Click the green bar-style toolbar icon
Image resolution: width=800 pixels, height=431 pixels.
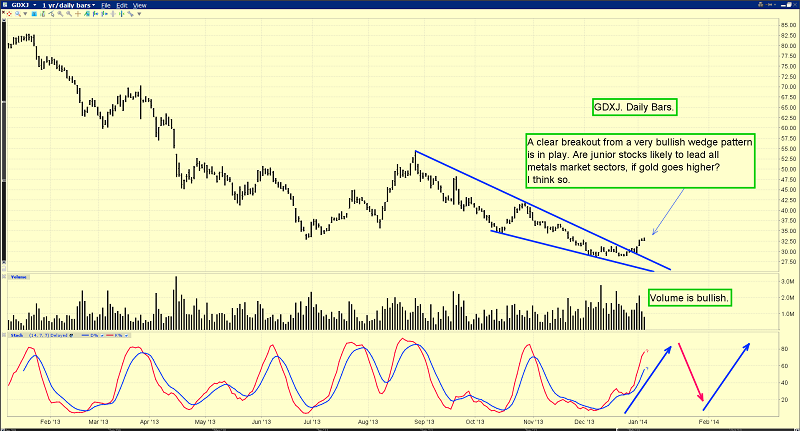[43, 14]
